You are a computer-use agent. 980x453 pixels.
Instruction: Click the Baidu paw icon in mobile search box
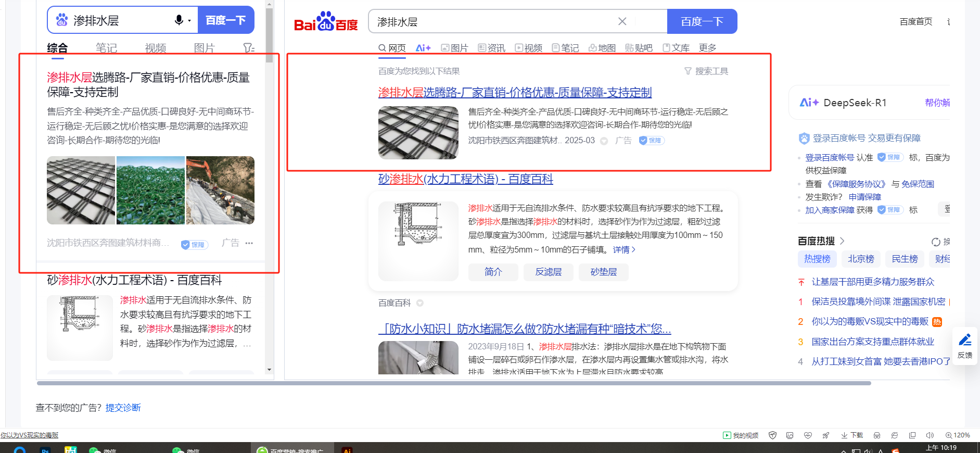pyautogui.click(x=62, y=20)
